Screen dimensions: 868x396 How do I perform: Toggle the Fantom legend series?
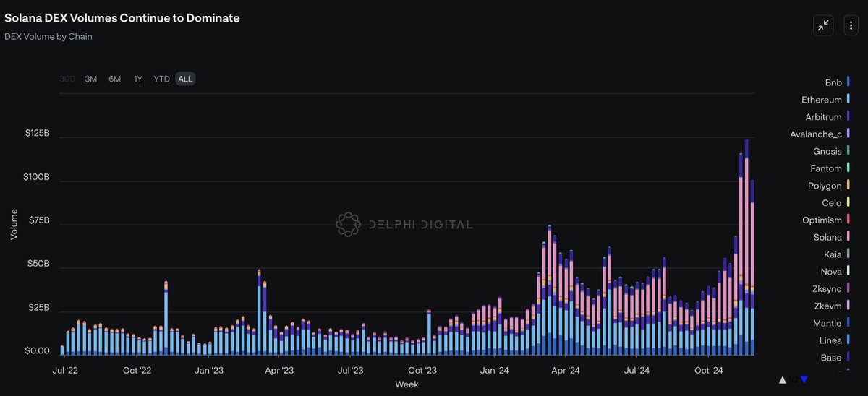pyautogui.click(x=831, y=168)
